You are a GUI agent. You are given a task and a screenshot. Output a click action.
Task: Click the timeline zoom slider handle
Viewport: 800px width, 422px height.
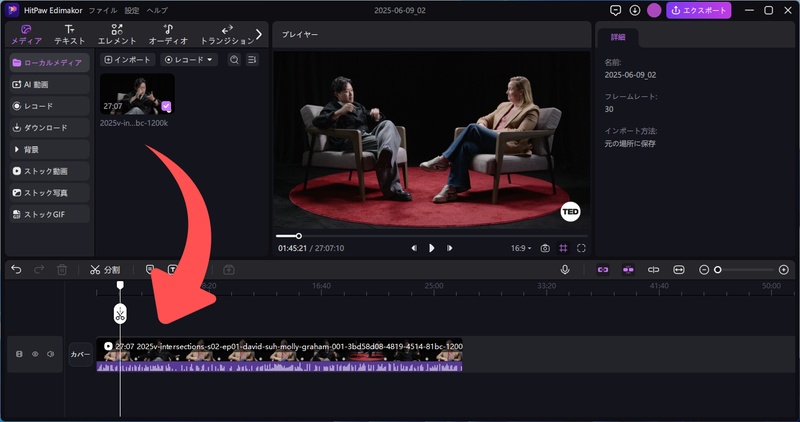718,269
